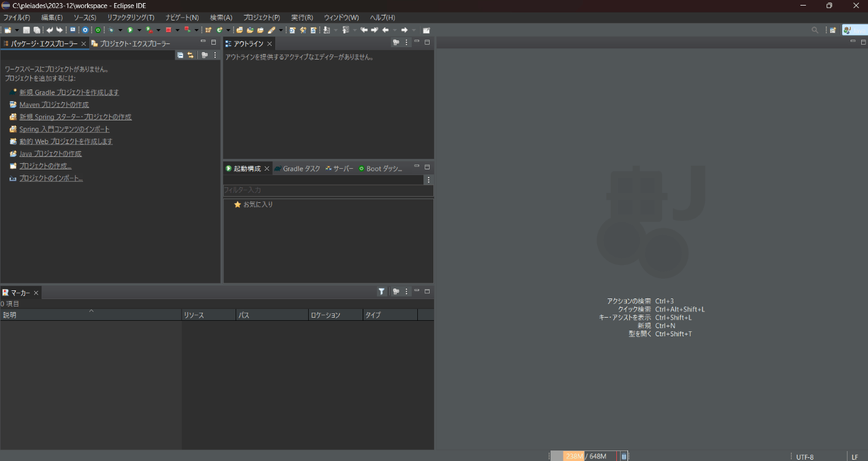Screen dimensions: 868x461
Task: Click the Undo arrow toolbar icon
Action: pos(50,30)
